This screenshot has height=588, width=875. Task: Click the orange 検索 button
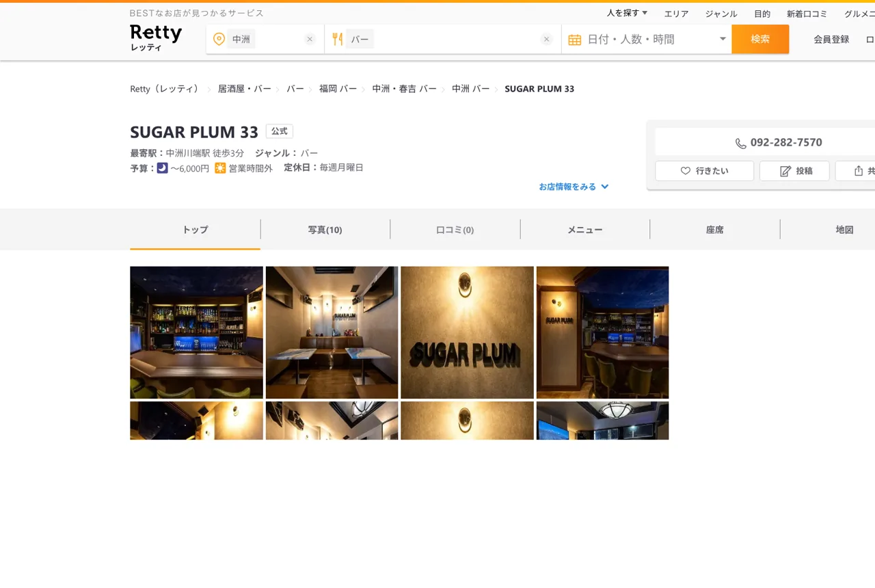[x=760, y=39]
